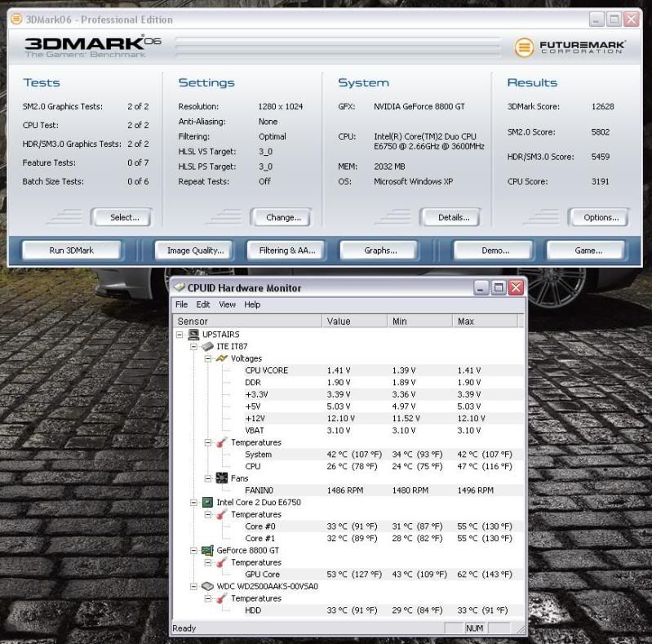Screen dimensions: 652x644
Task: Click the WDC hard drive icon
Action: point(207,586)
